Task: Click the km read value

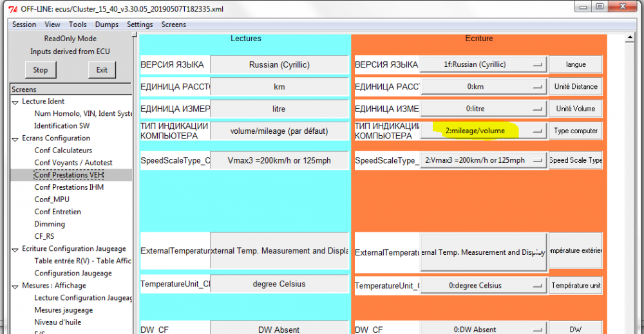Action: 279,87
